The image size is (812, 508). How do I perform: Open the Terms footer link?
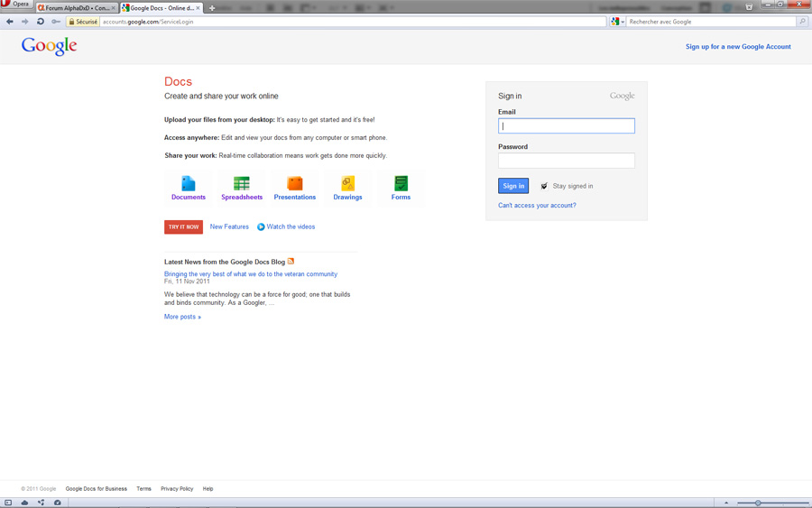coord(144,489)
